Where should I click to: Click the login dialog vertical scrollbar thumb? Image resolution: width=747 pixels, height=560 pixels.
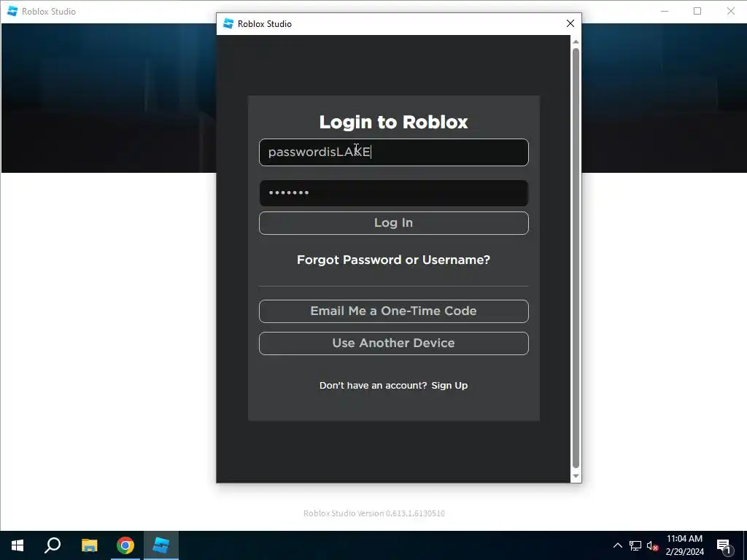576,257
